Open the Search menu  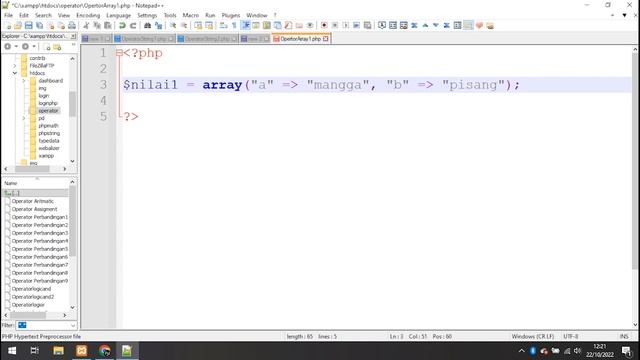tap(43, 15)
